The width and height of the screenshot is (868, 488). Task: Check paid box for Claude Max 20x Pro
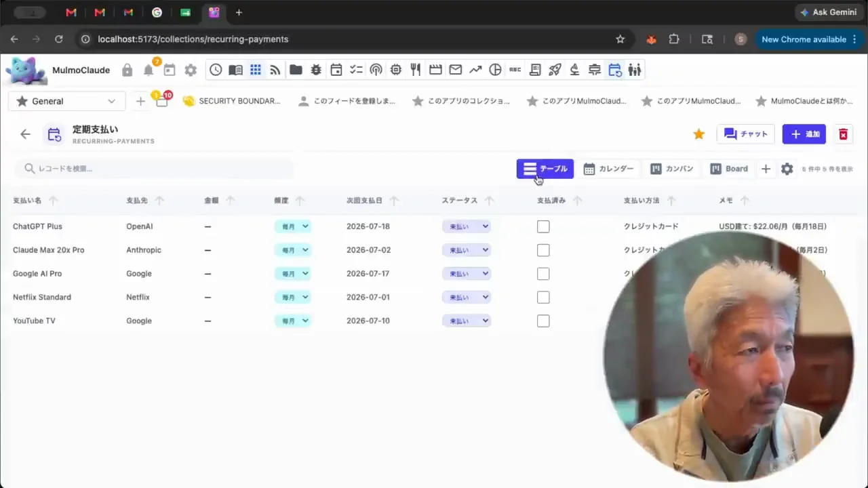pos(543,250)
